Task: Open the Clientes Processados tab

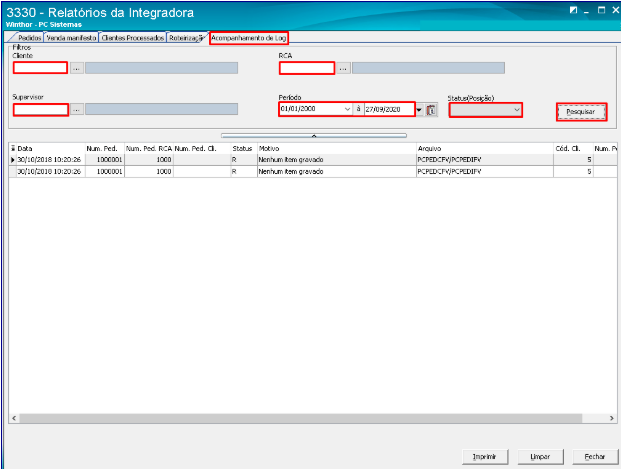Action: (132, 37)
